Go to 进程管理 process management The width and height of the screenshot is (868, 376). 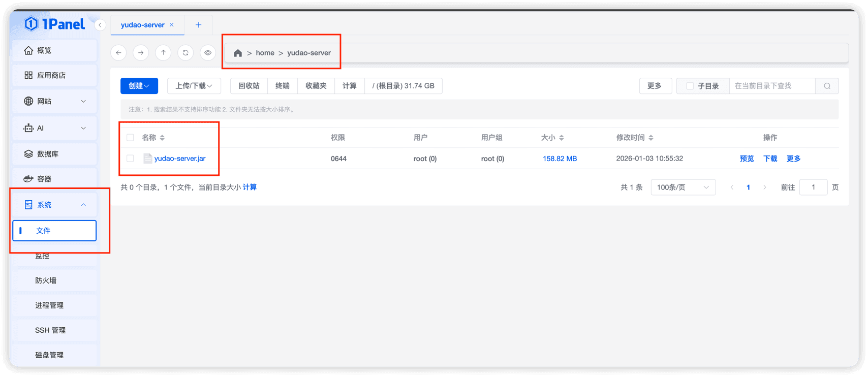(54, 305)
